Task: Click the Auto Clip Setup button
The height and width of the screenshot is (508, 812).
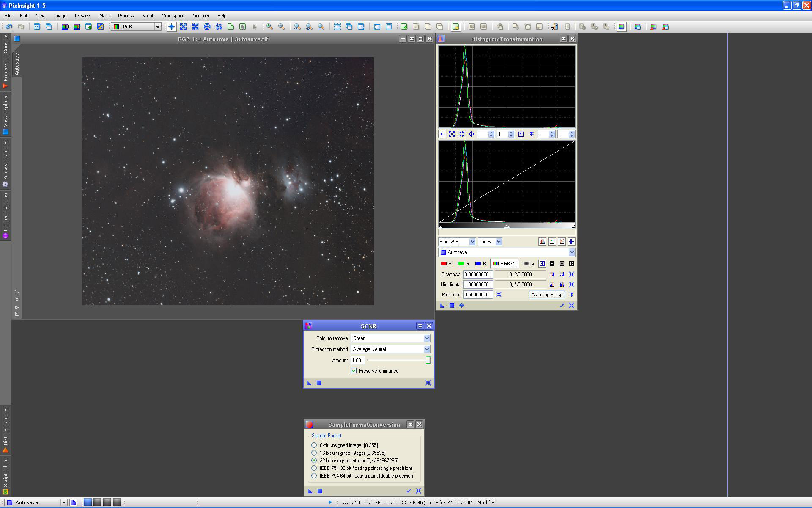Action: (547, 295)
